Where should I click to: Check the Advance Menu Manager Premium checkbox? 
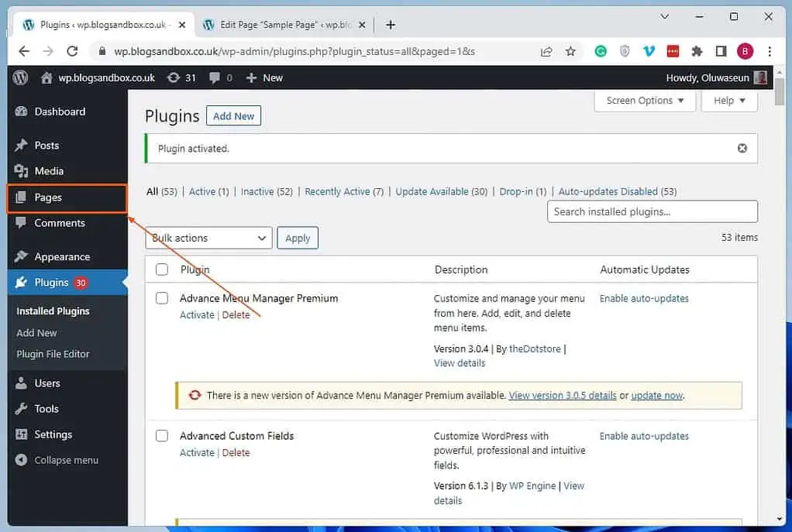[162, 298]
